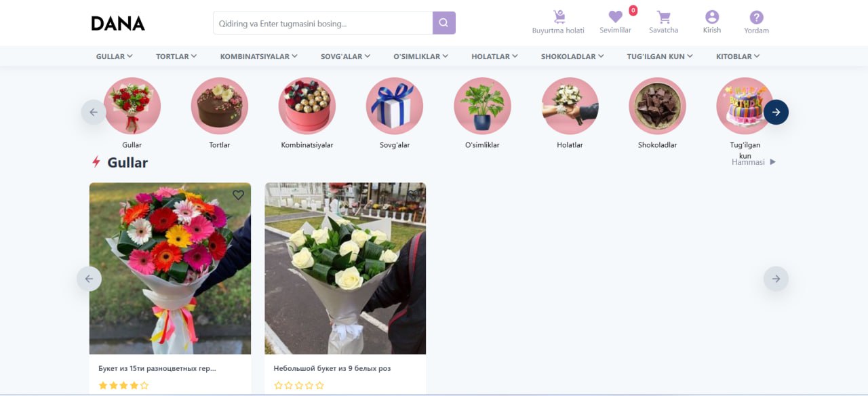
Task: Open Buyurtma holati order status icon
Action: 558,17
